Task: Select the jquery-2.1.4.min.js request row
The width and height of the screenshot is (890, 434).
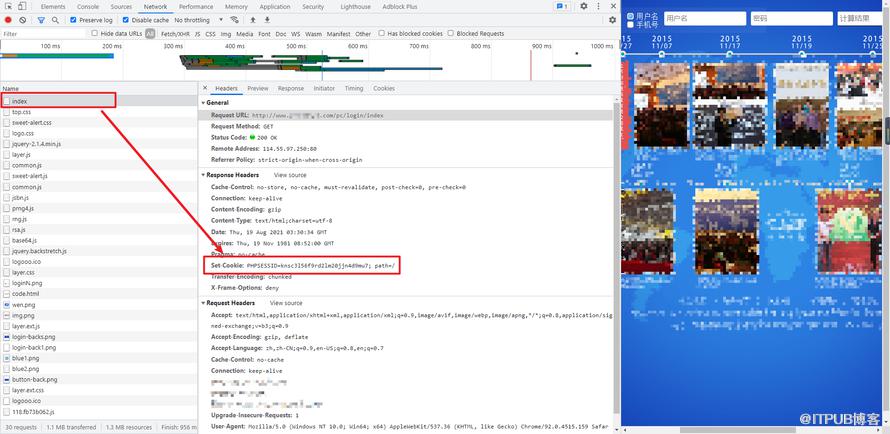Action: (x=99, y=144)
